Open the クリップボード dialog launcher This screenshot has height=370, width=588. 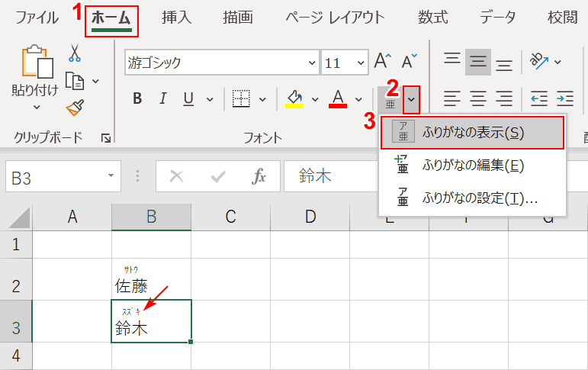(x=106, y=138)
